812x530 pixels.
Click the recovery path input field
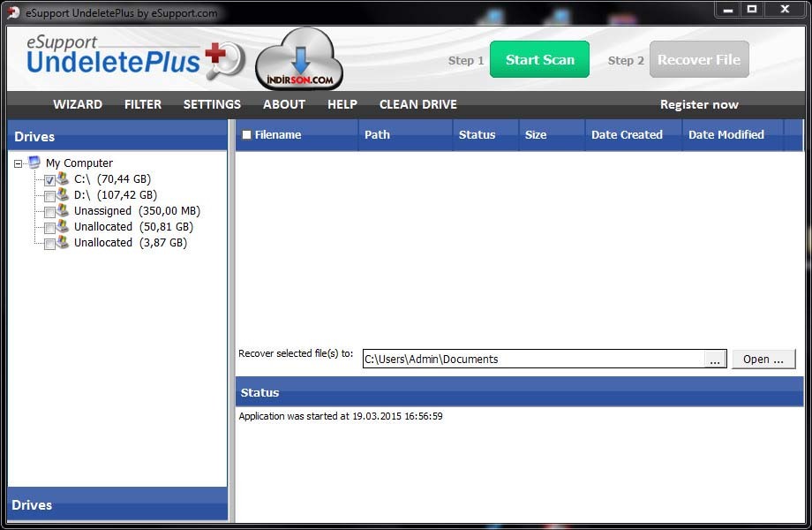[533, 359]
